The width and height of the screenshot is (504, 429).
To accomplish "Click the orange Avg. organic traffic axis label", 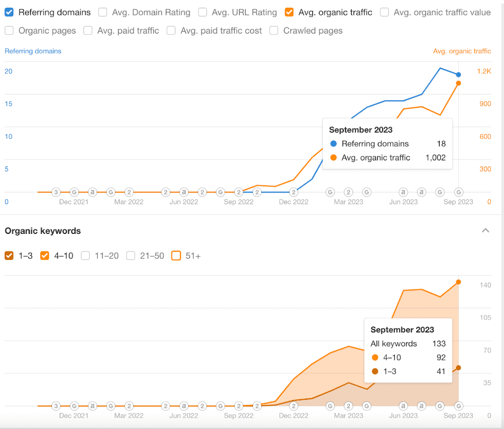I will (462, 51).
